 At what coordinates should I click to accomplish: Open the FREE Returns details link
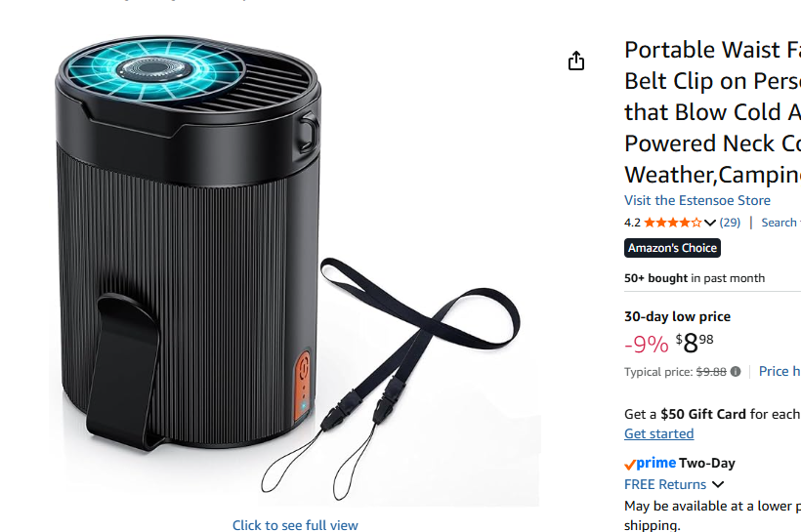tap(664, 484)
